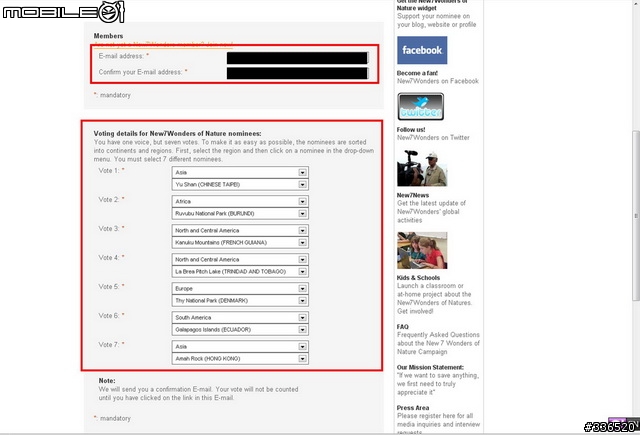The width and height of the screenshot is (640, 435).
Task: Open the Kids & Schools thumbnail
Action: (x=422, y=251)
